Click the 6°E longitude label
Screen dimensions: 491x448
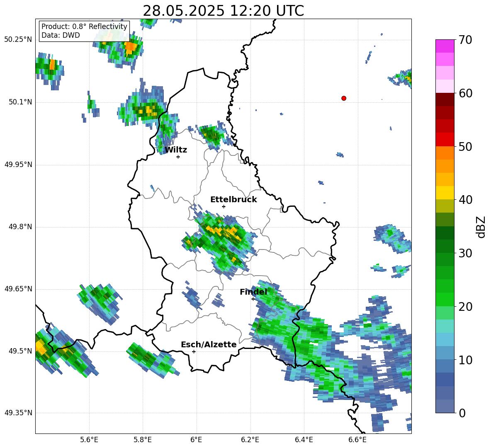coord(196,440)
